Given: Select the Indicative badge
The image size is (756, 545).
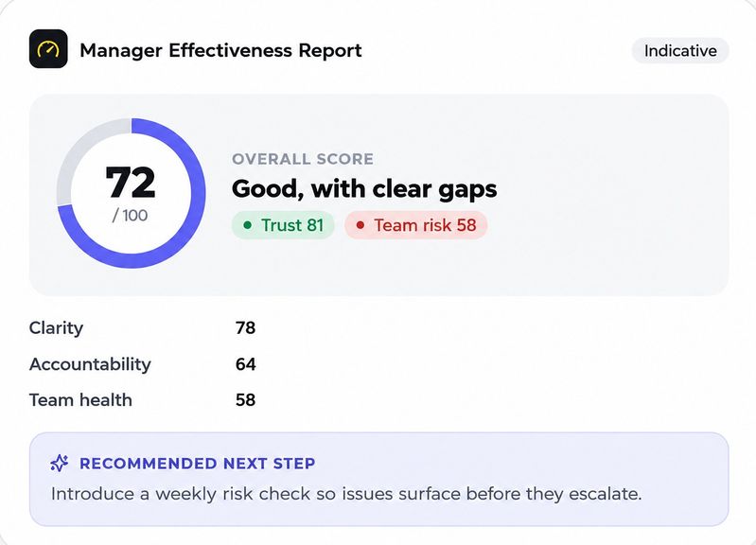Looking at the screenshot, I should [679, 51].
